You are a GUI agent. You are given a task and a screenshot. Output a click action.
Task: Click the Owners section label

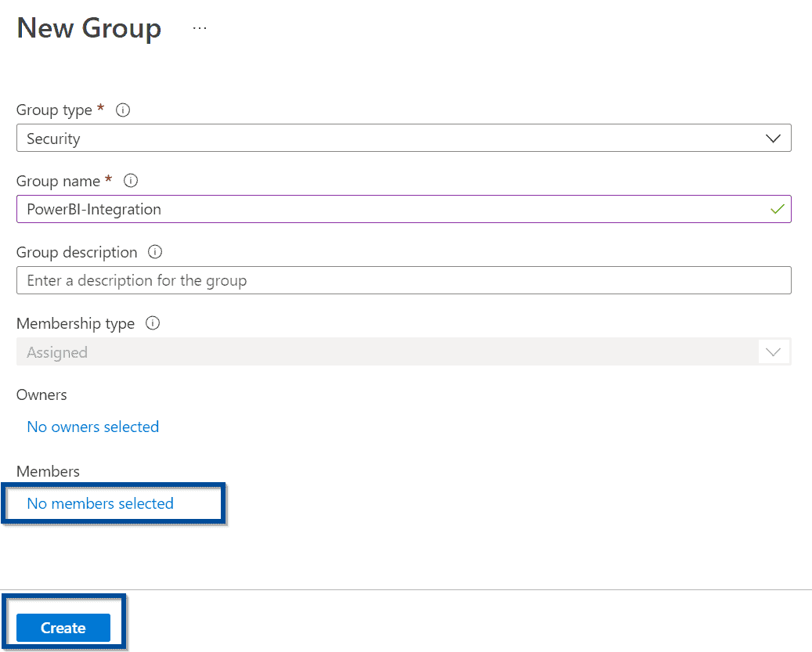(42, 394)
